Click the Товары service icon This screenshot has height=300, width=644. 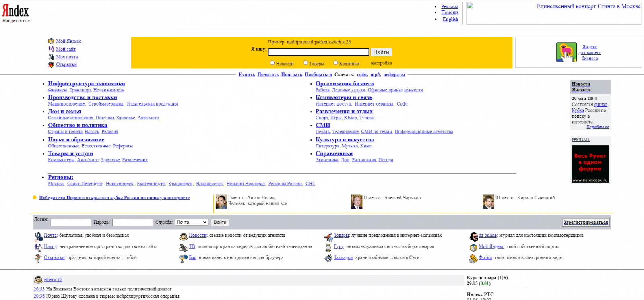(328, 236)
